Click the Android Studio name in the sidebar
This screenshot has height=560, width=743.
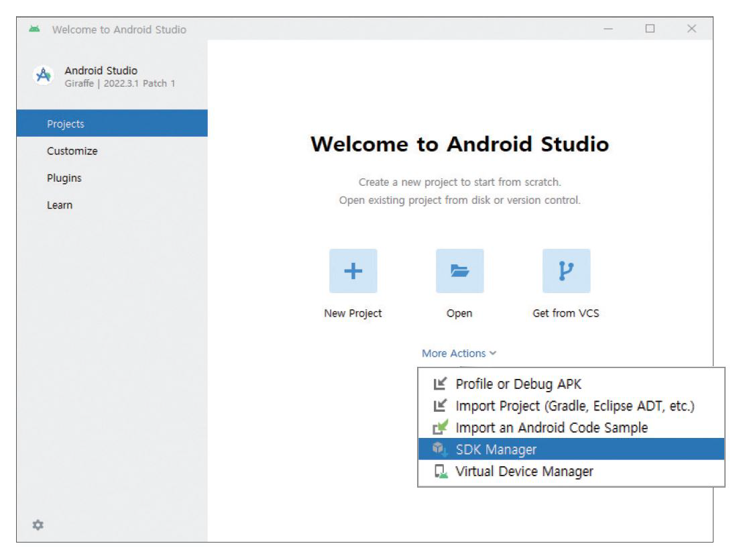101,70
